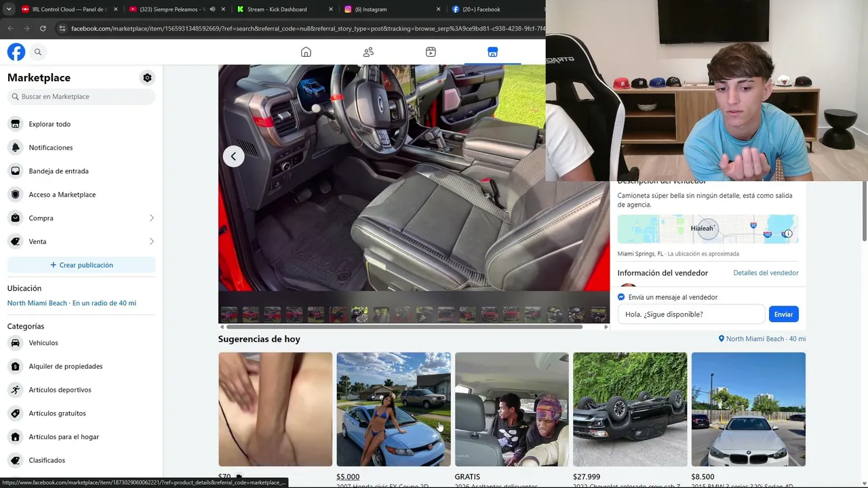Open Explorar todo

pyautogui.click(x=81, y=124)
